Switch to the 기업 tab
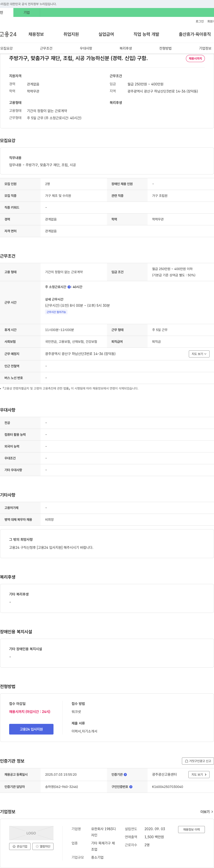The width and height of the screenshot is (214, 868). [x=27, y=12]
